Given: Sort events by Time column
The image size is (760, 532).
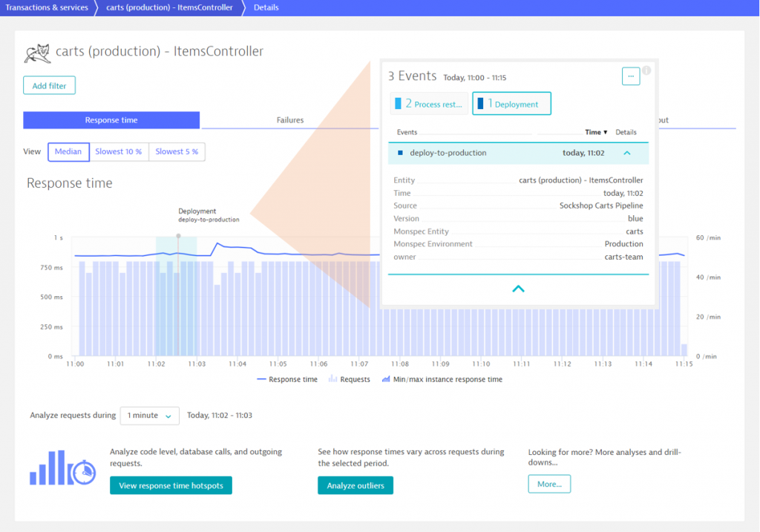Looking at the screenshot, I should point(595,132).
